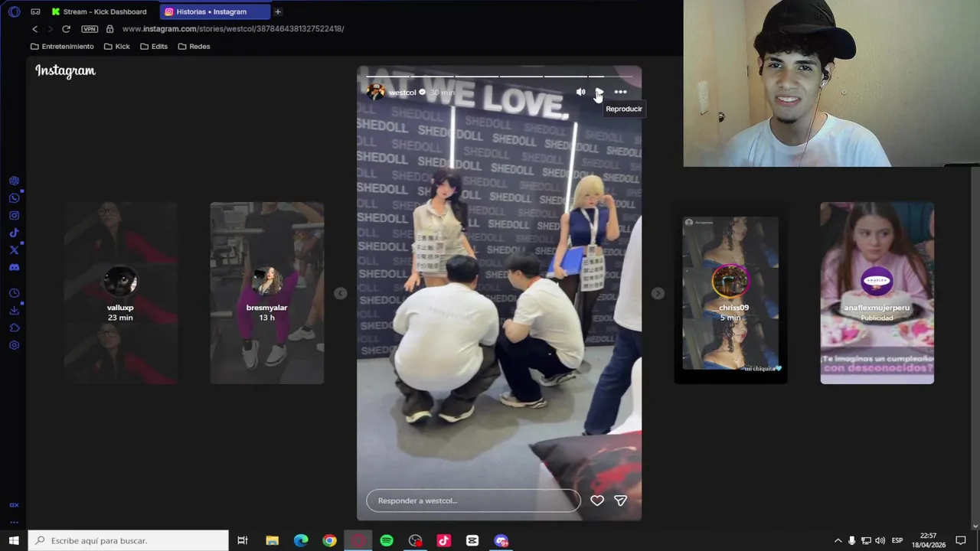Go back to the previous page

pyautogui.click(x=34, y=29)
